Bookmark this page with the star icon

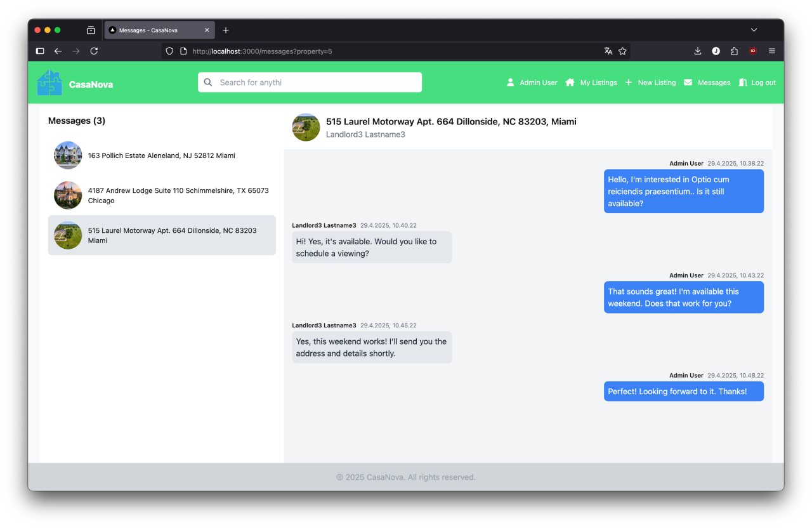tap(622, 51)
